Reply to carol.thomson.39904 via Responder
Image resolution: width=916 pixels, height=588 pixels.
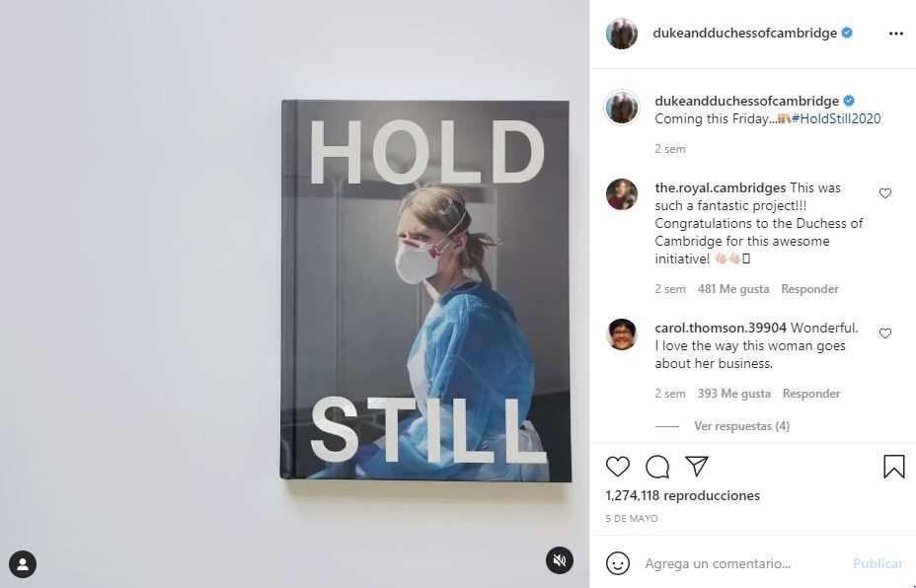810,394
